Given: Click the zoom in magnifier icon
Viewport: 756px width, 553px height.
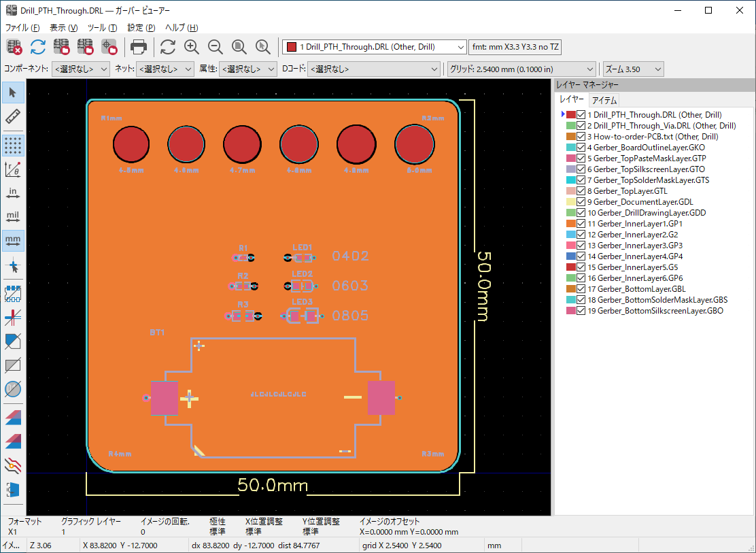Looking at the screenshot, I should [x=192, y=47].
